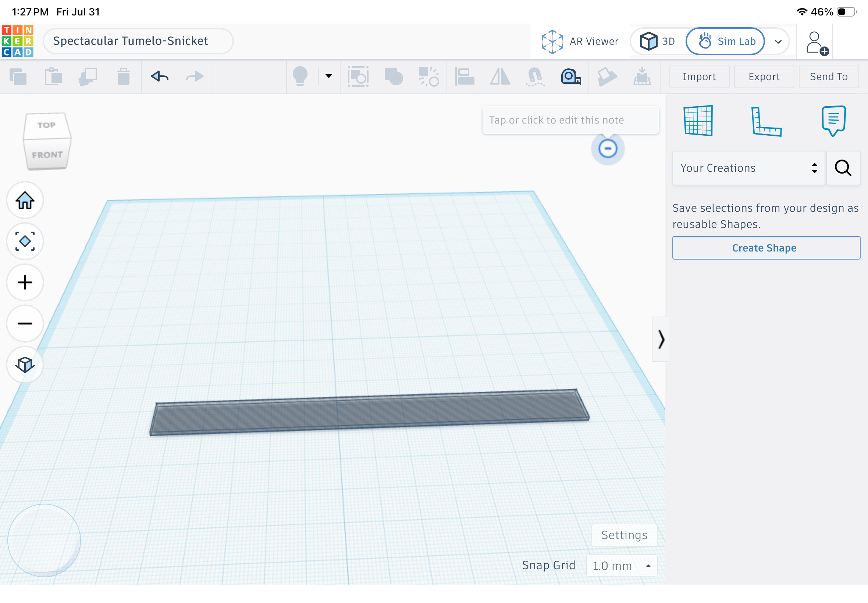Screen dimensions: 868x603
Task: Tap the note text field
Action: click(570, 120)
